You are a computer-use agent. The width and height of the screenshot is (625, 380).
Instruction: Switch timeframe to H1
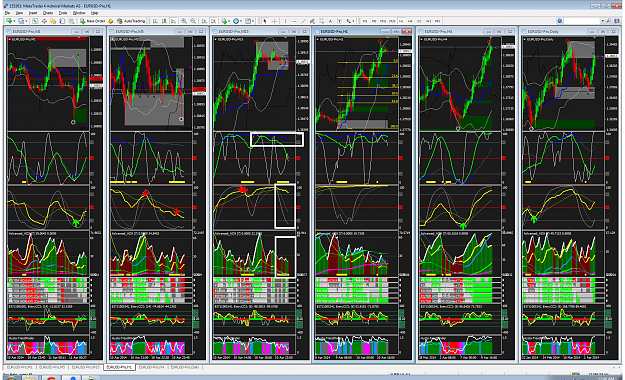(401, 21)
